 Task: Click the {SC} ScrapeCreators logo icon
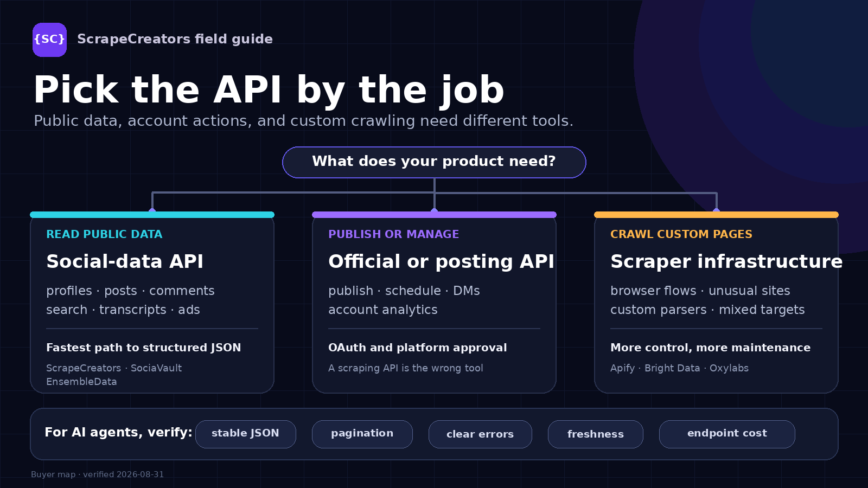point(49,40)
